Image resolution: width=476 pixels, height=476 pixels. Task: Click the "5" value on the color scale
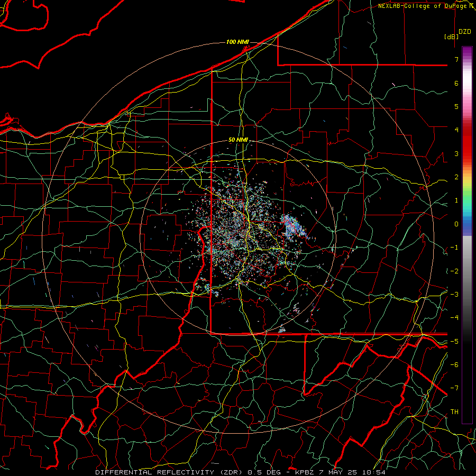[x=456, y=106]
